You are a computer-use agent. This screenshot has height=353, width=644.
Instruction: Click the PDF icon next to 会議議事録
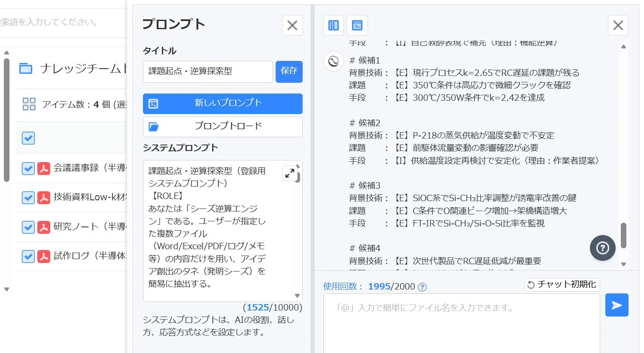click(x=43, y=168)
